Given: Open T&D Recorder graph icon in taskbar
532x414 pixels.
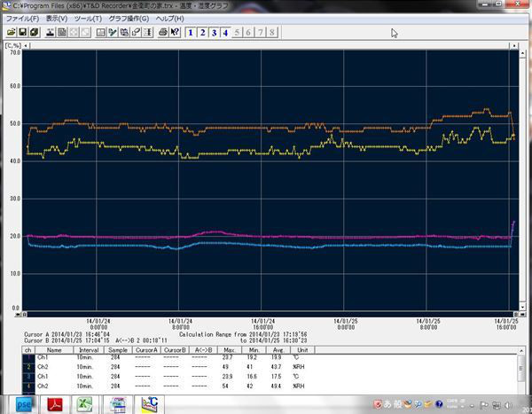Looking at the screenshot, I should pos(150,404).
